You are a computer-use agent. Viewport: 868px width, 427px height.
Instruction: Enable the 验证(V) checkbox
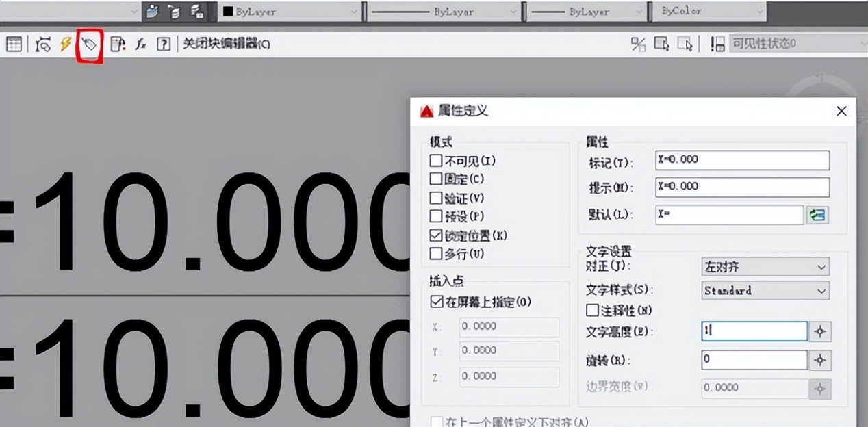point(435,198)
